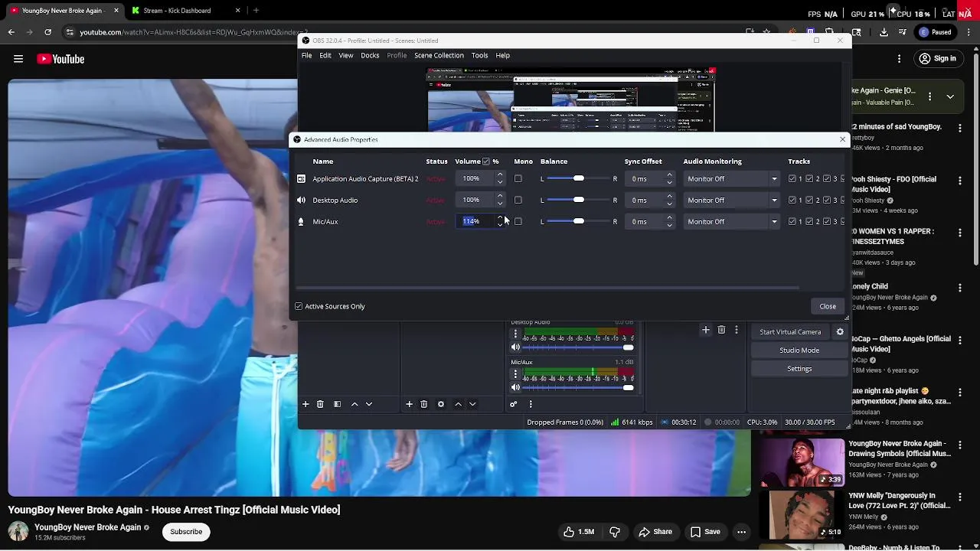Reload the browser page
Screen dimensions: 980x551
47,32
